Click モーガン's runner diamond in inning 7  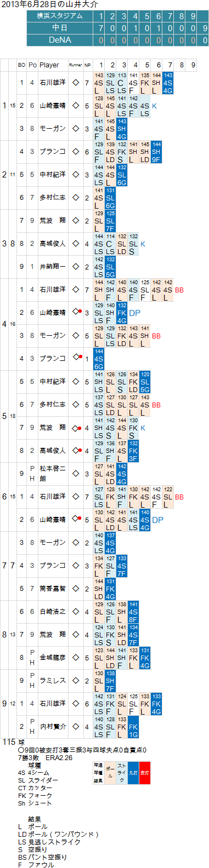click(x=76, y=543)
